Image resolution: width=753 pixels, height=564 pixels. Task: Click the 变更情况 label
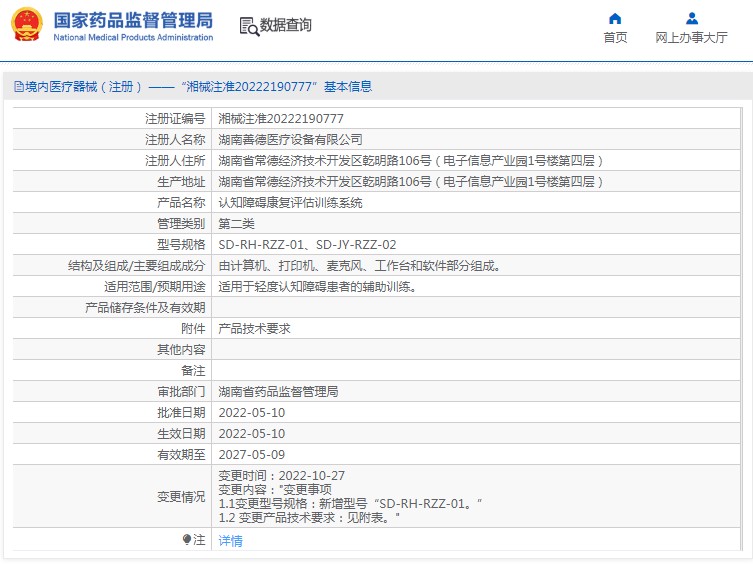[x=181, y=497]
